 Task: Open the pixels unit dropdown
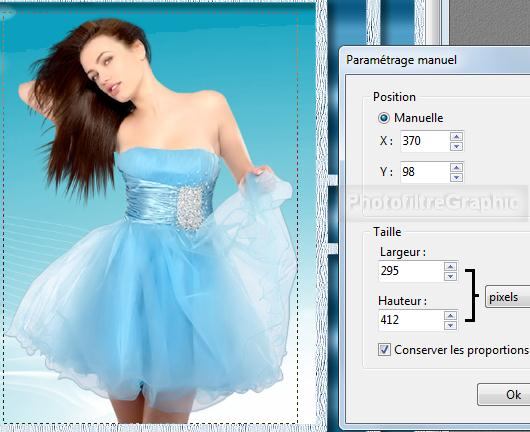507,296
